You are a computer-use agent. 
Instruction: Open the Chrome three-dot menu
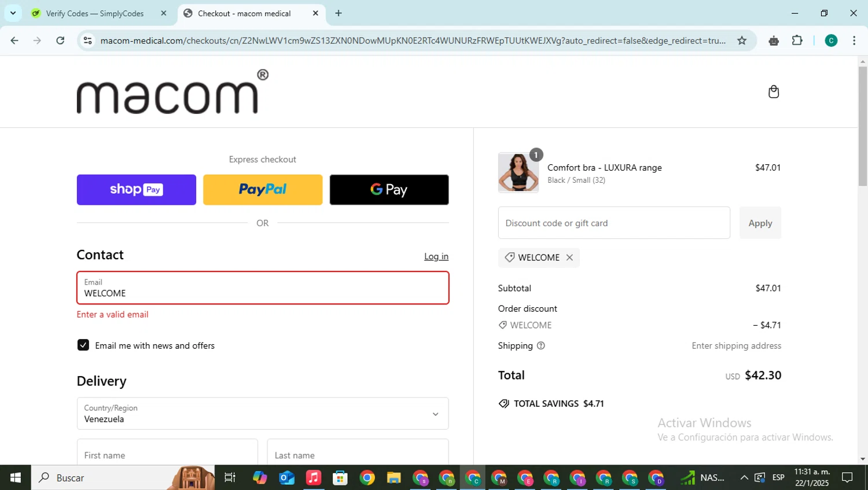[854, 40]
